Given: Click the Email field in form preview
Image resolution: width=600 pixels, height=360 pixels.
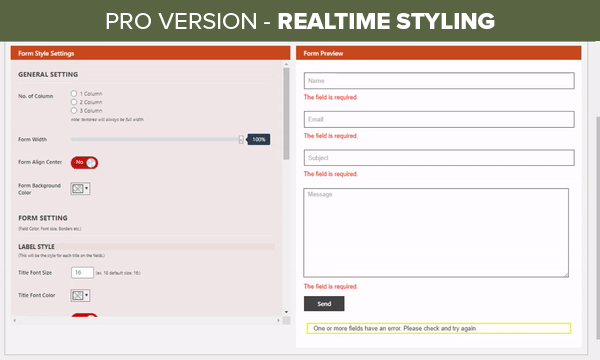Looking at the screenshot, I should pyautogui.click(x=439, y=119).
